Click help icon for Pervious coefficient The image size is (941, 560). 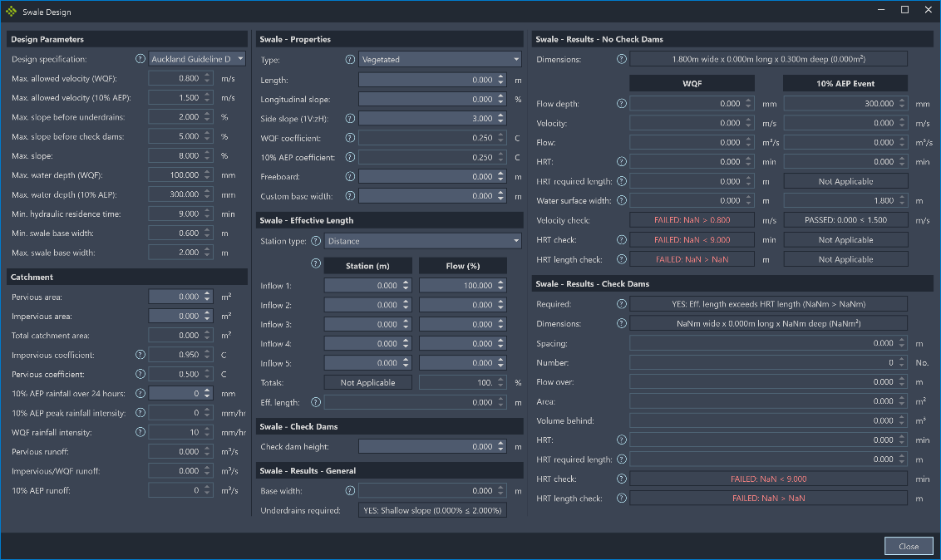[x=140, y=374]
